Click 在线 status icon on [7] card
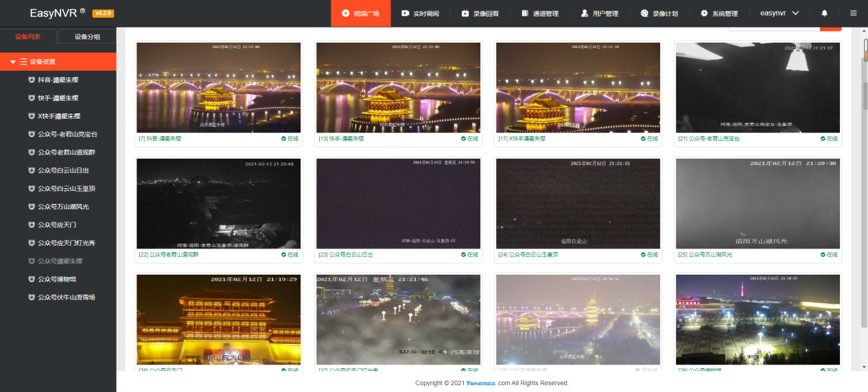868x392 pixels. coord(283,139)
